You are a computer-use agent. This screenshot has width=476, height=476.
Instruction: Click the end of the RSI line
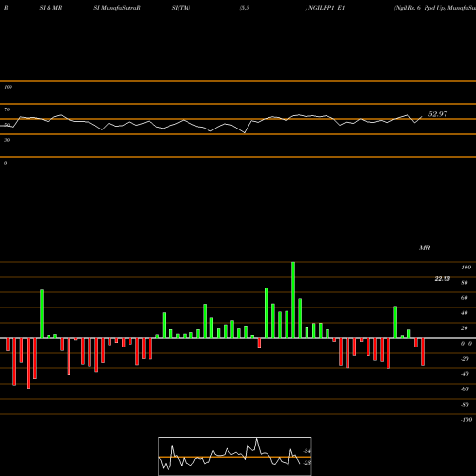pos(422,117)
